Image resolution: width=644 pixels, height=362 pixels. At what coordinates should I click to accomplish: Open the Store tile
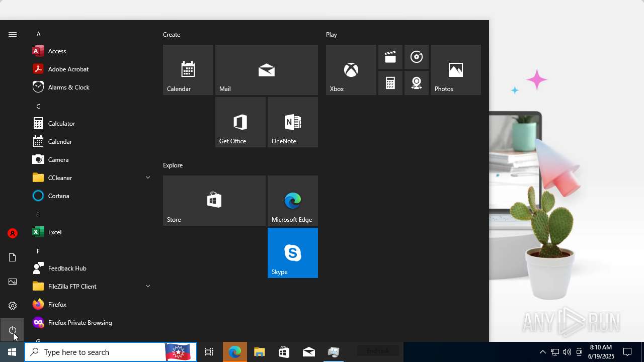pos(214,201)
